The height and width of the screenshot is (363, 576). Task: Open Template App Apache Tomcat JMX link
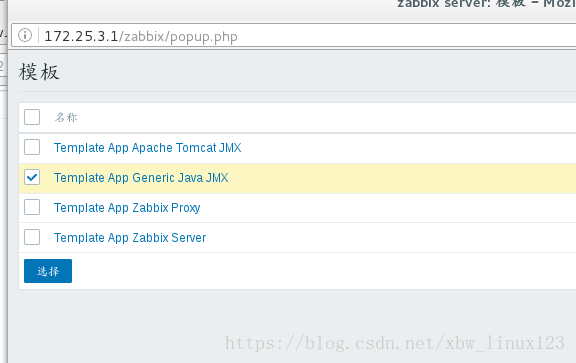(147, 148)
